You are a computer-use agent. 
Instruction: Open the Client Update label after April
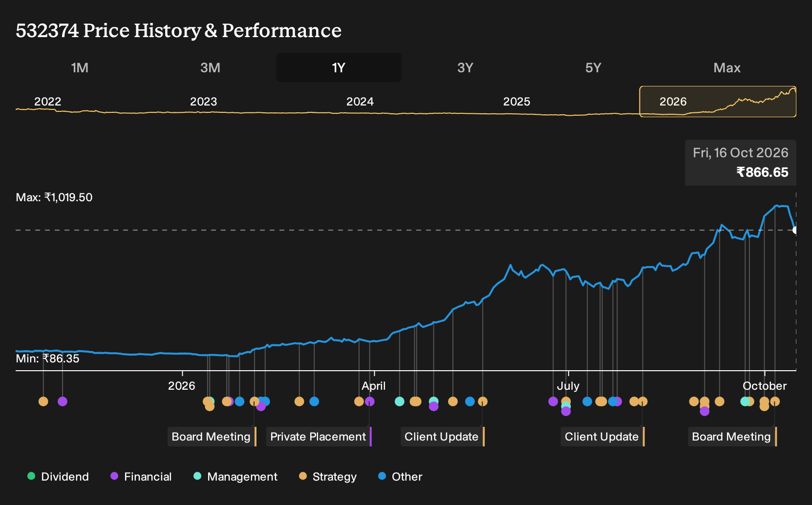tap(443, 437)
